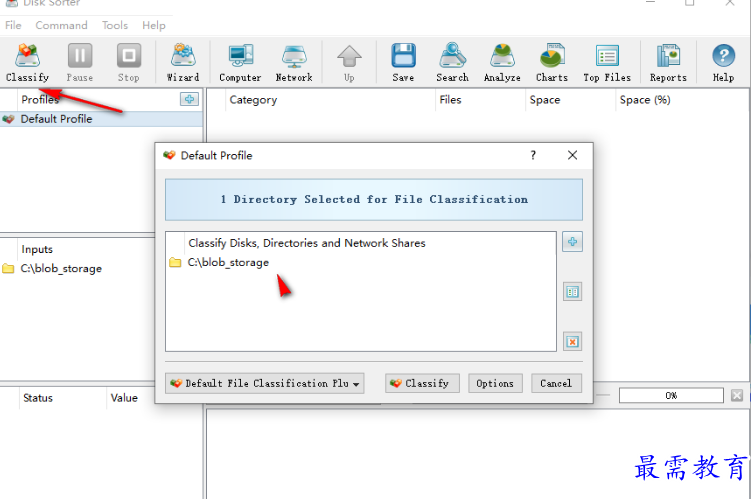
Task: Show the Top Files view
Action: [607, 63]
